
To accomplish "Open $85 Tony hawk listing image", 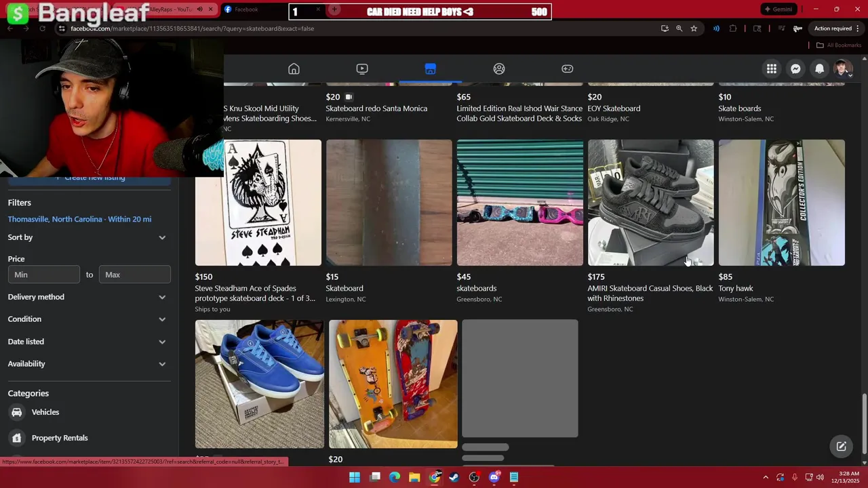I will click(782, 203).
